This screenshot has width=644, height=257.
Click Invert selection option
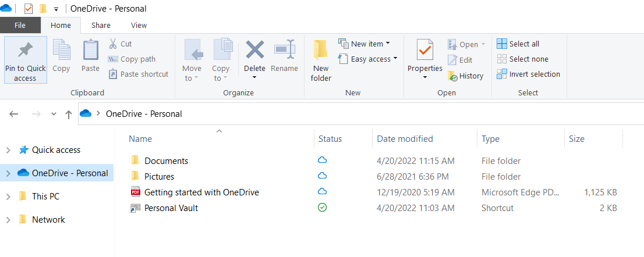pyautogui.click(x=528, y=74)
